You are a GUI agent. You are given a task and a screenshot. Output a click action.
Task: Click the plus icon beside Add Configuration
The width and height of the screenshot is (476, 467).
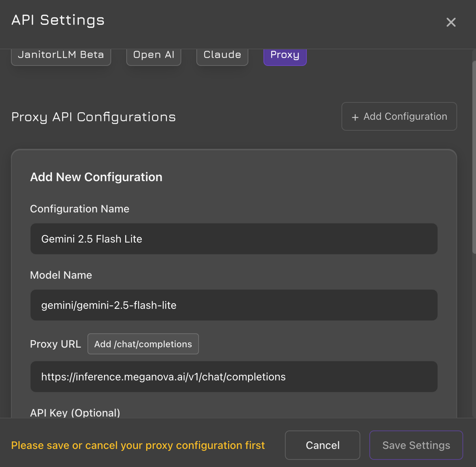click(x=355, y=117)
